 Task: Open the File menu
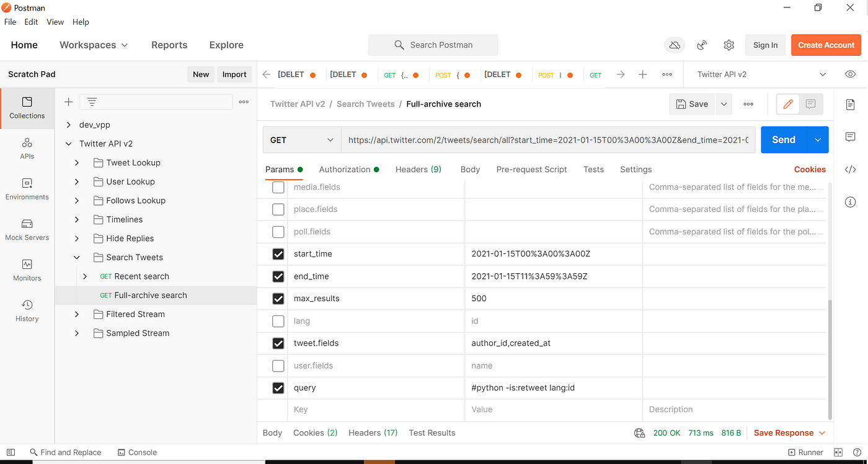(x=10, y=22)
